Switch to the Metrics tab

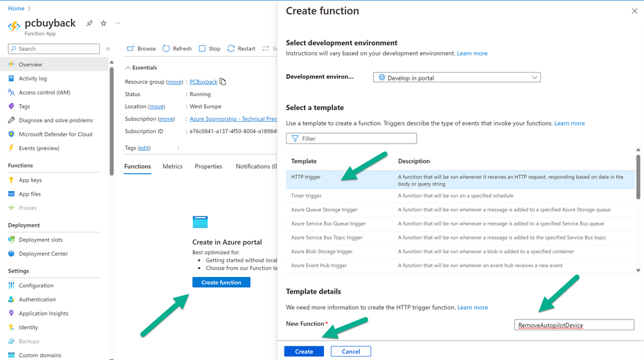pos(173,166)
